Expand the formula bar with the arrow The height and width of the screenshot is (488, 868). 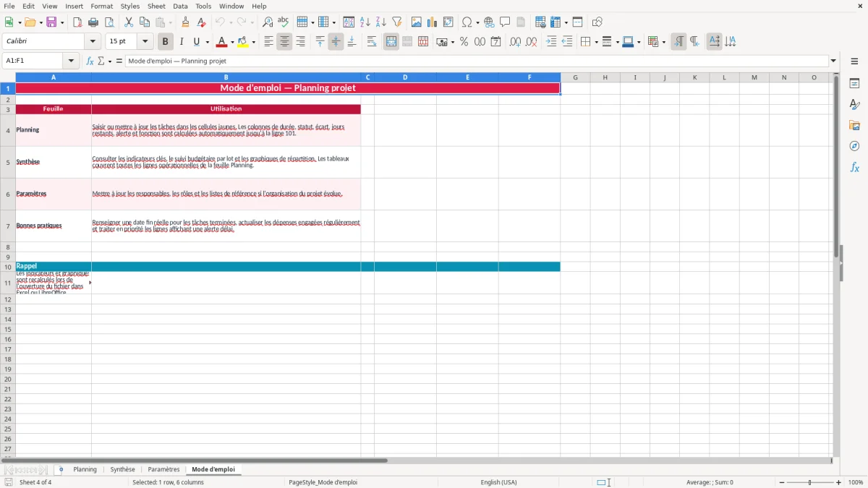pyautogui.click(x=833, y=61)
